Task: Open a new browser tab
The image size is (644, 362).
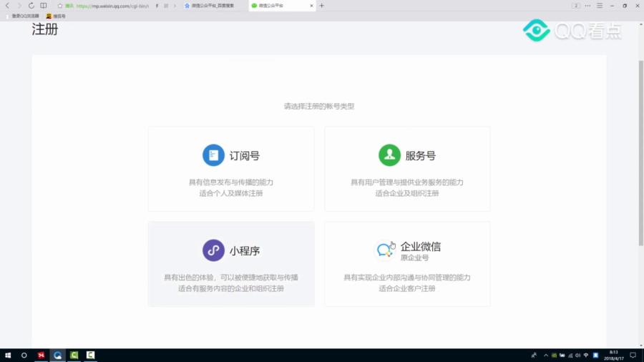Action: (x=322, y=5)
